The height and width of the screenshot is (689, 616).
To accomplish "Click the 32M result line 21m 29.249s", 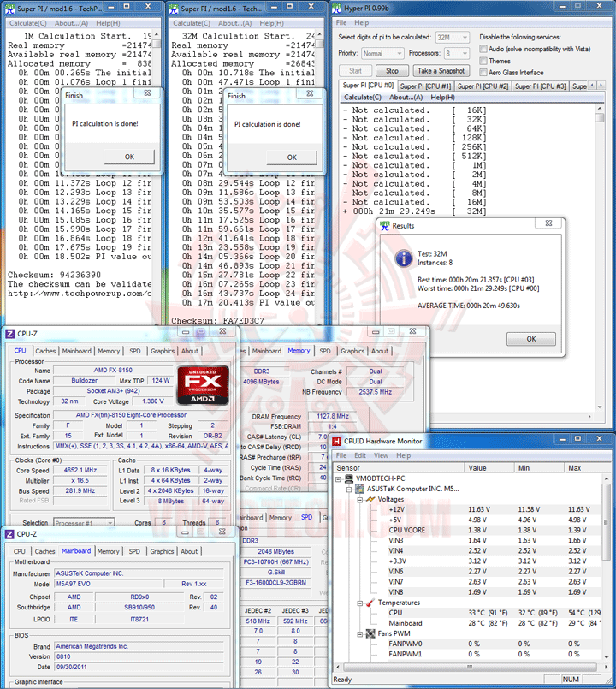I will [415, 211].
